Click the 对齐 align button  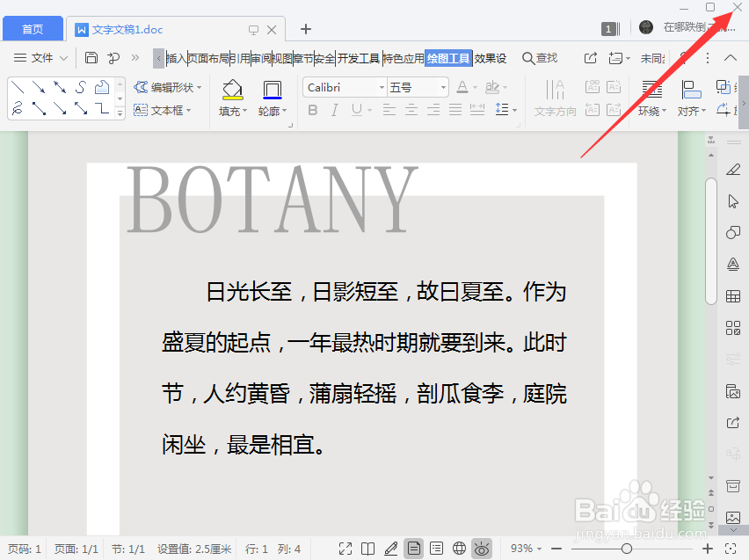coord(690,97)
